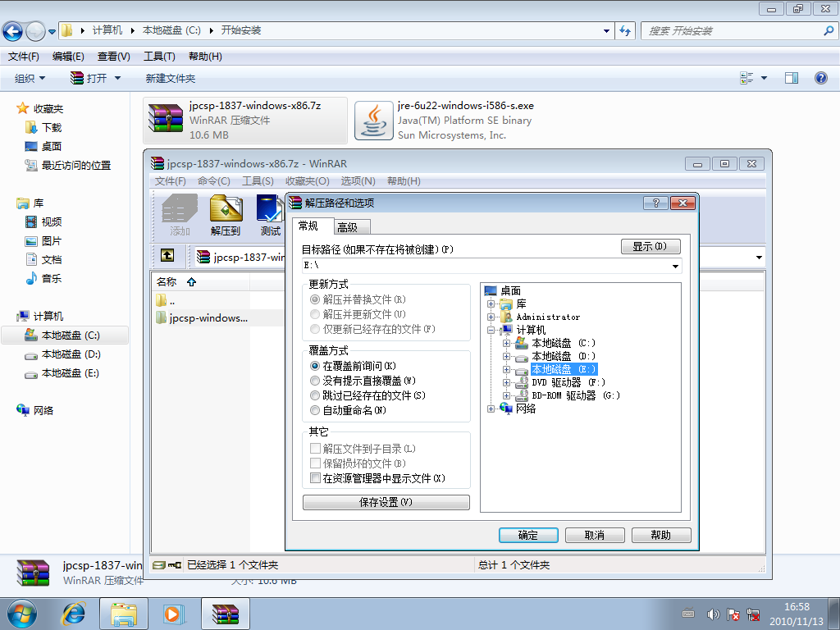Click the volume speaker icon in system tray
The height and width of the screenshot is (630, 840).
point(713,614)
